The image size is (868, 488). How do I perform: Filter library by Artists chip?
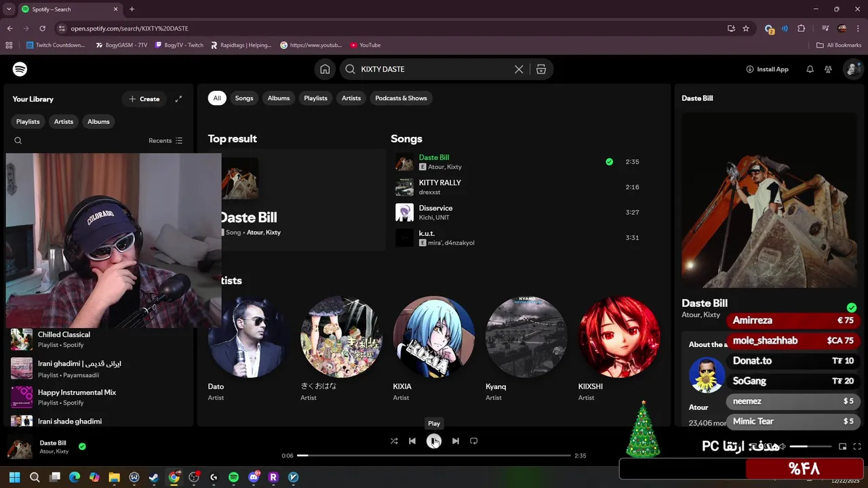point(64,121)
